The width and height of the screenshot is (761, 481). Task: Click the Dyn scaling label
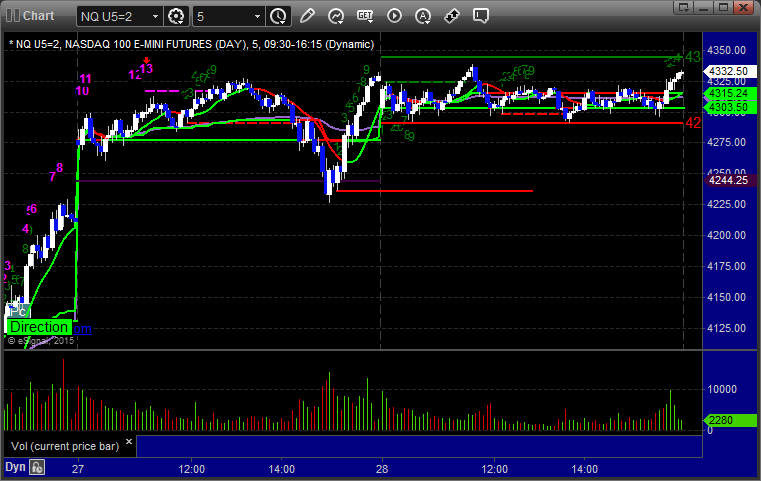click(15, 467)
